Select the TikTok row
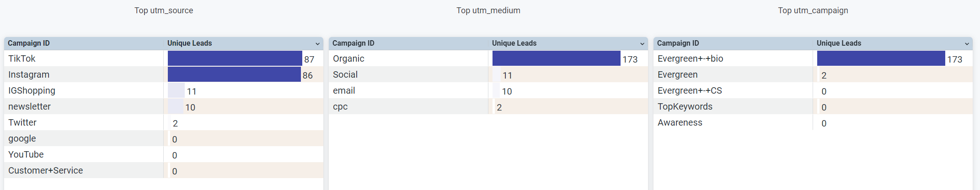Image resolution: width=980 pixels, height=190 pixels. (164, 58)
